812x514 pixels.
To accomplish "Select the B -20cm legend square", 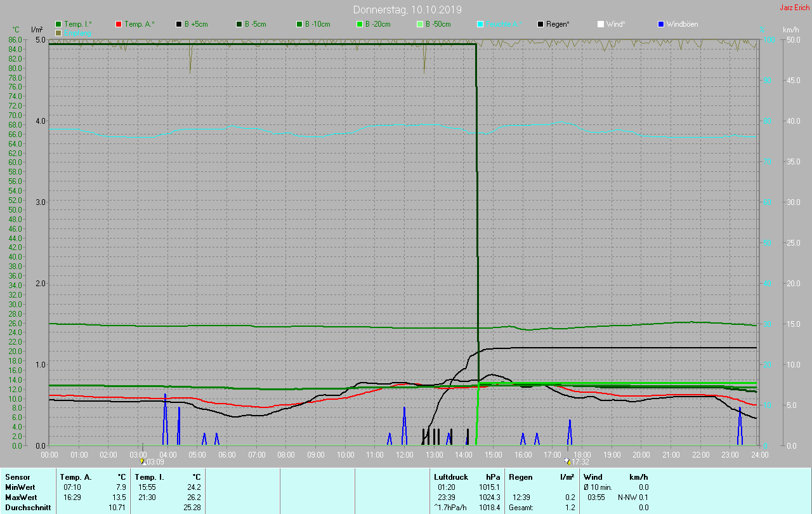I will click(x=360, y=24).
